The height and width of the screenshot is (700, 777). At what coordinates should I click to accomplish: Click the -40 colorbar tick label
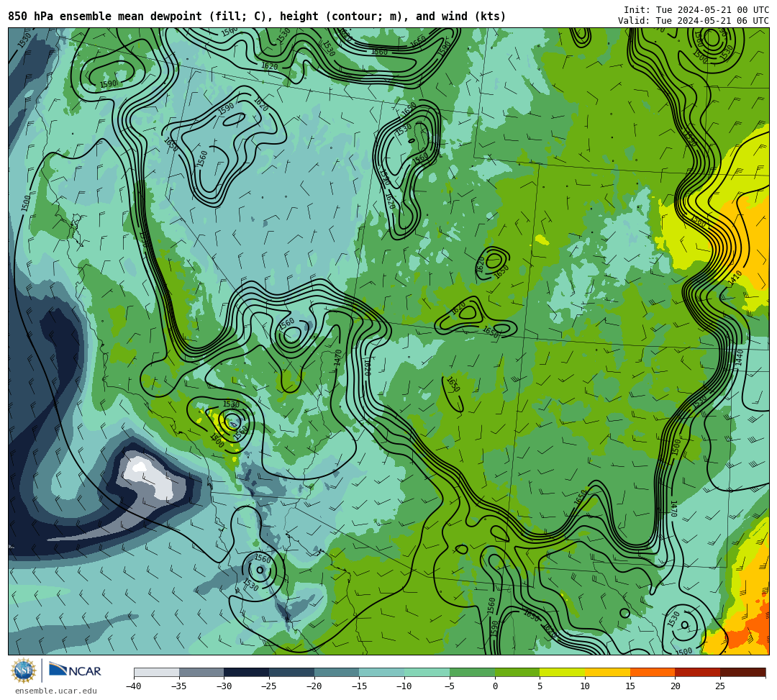(134, 686)
